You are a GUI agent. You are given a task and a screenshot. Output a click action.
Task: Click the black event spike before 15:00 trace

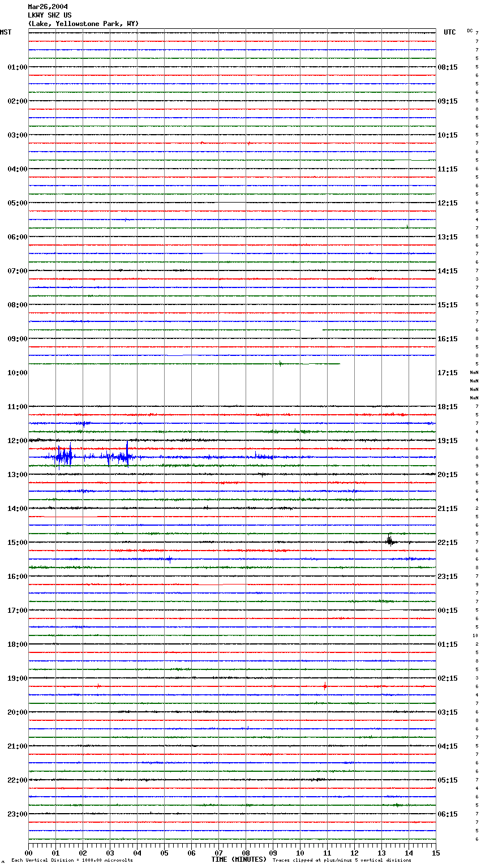390,540
